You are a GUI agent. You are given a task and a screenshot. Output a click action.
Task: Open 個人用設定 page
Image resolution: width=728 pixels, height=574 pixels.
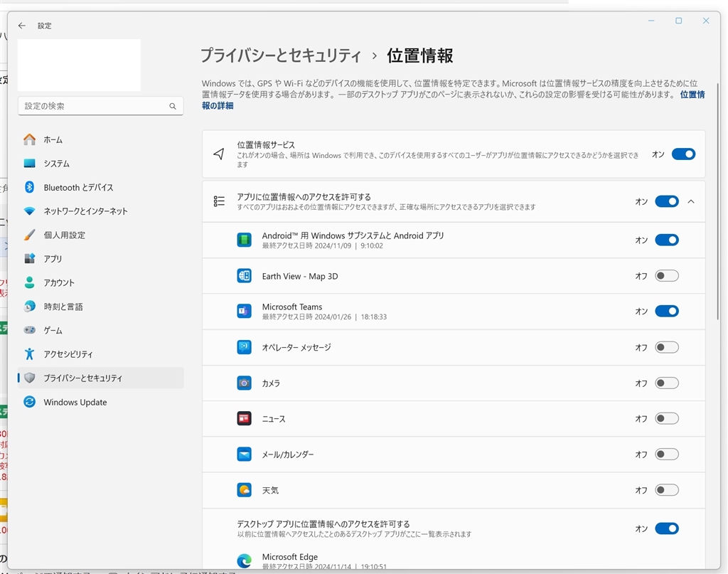pos(100,235)
